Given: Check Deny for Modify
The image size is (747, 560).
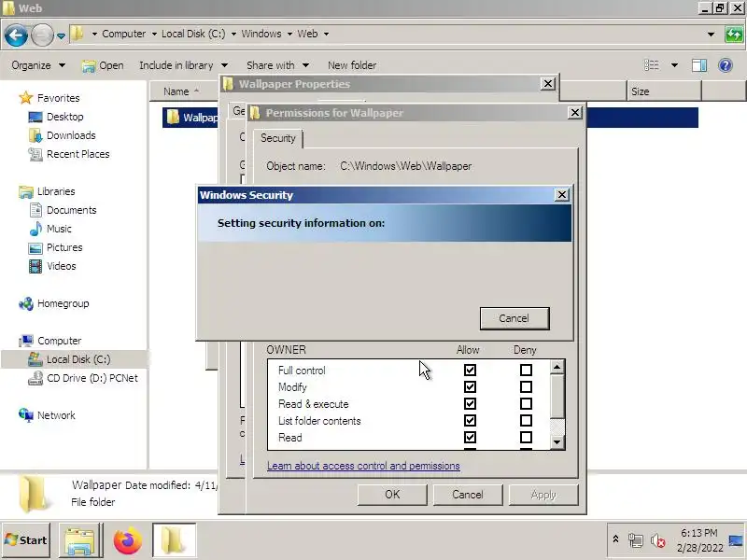Looking at the screenshot, I should pos(526,386).
